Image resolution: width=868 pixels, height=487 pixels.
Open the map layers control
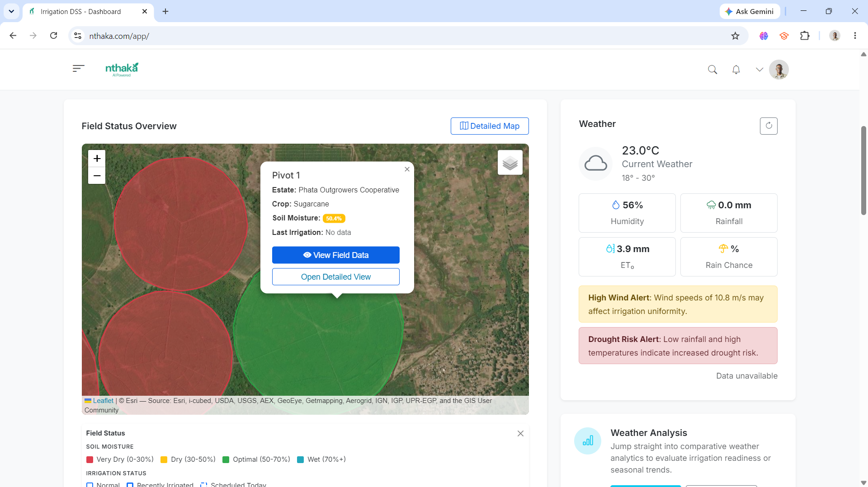click(510, 163)
